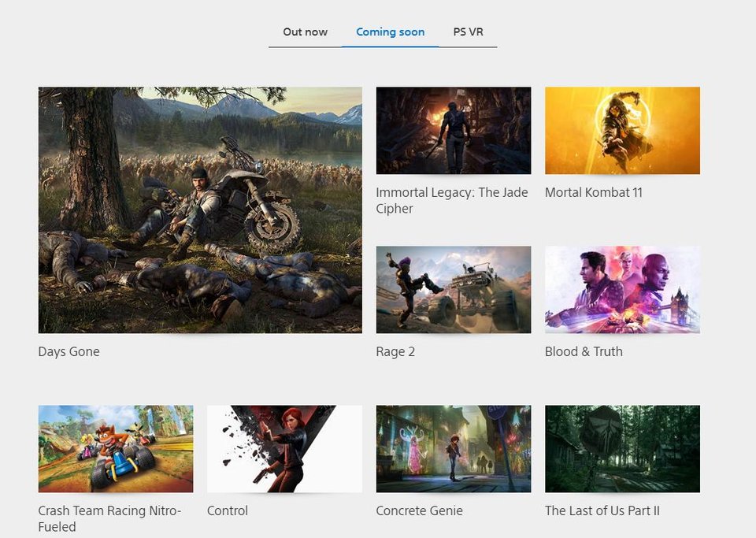Open the Blood & Truth cover image
Image resolution: width=756 pixels, height=538 pixels.
coord(622,289)
